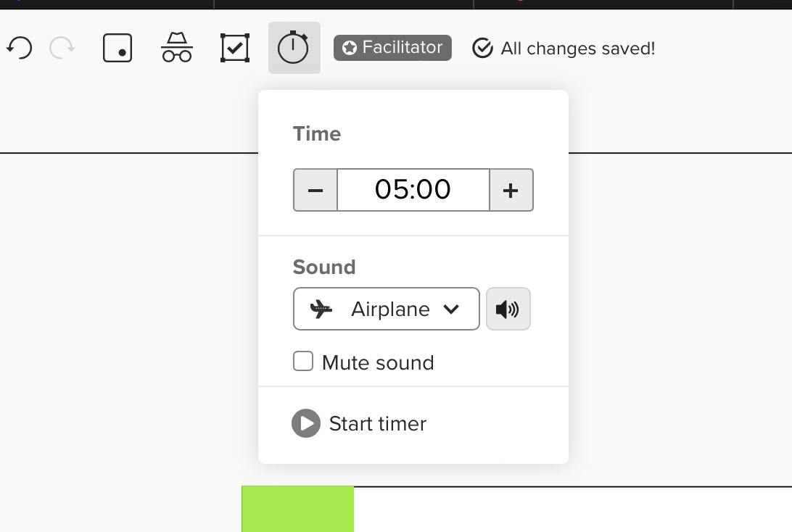
Task: Decrease the timer with the minus button
Action: 315,190
